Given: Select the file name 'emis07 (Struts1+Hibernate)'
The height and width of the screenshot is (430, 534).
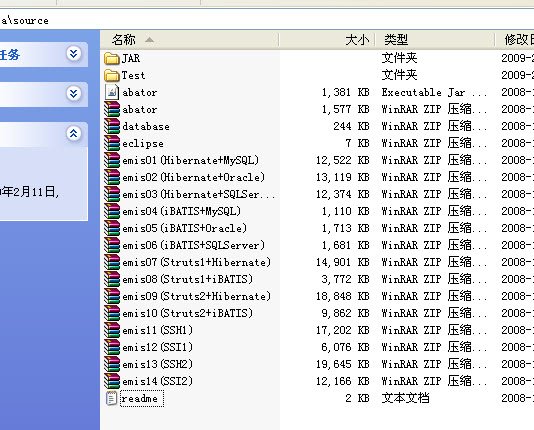Looking at the screenshot, I should (x=197, y=262).
